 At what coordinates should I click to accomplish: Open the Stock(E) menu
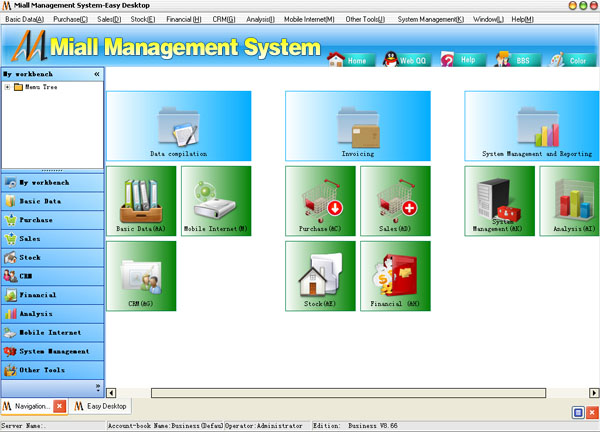click(143, 20)
